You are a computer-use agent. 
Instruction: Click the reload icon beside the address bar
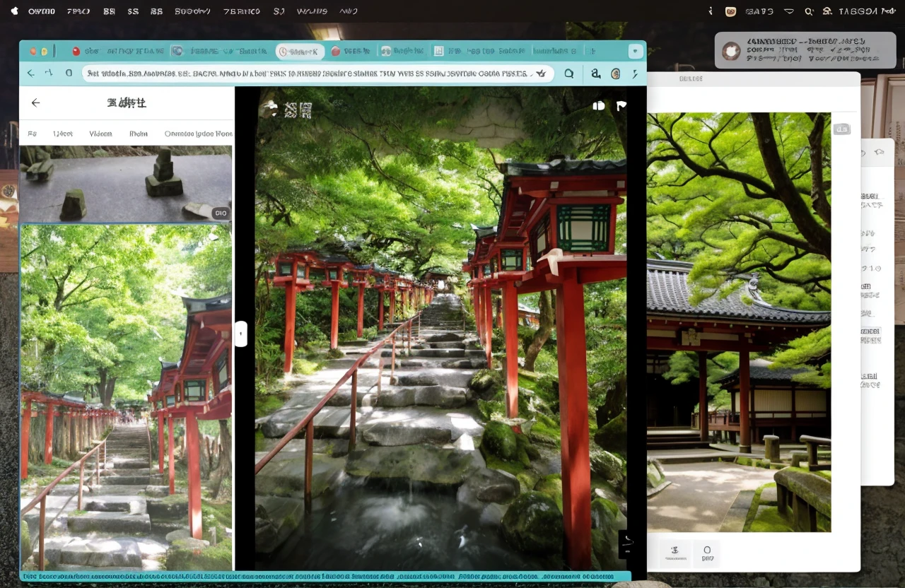coord(69,73)
